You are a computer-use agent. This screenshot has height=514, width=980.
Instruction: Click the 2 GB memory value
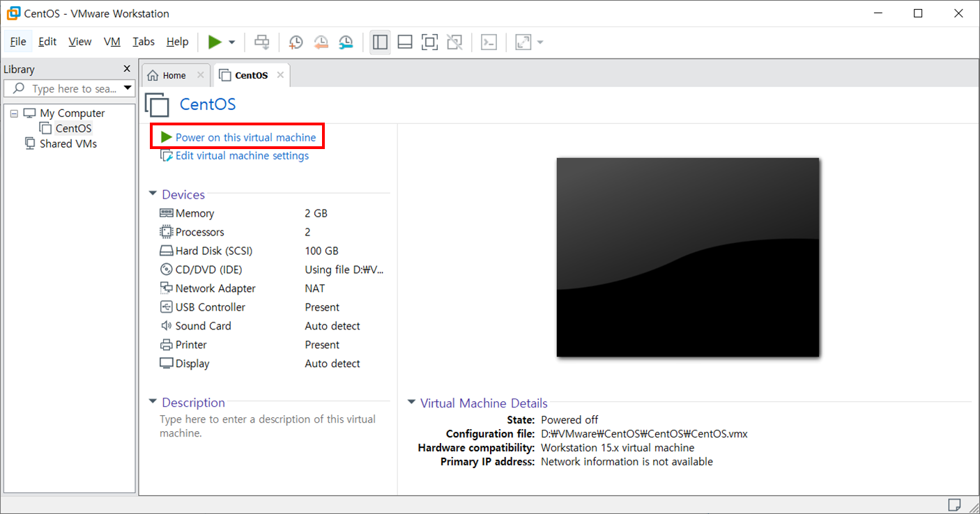click(x=316, y=213)
